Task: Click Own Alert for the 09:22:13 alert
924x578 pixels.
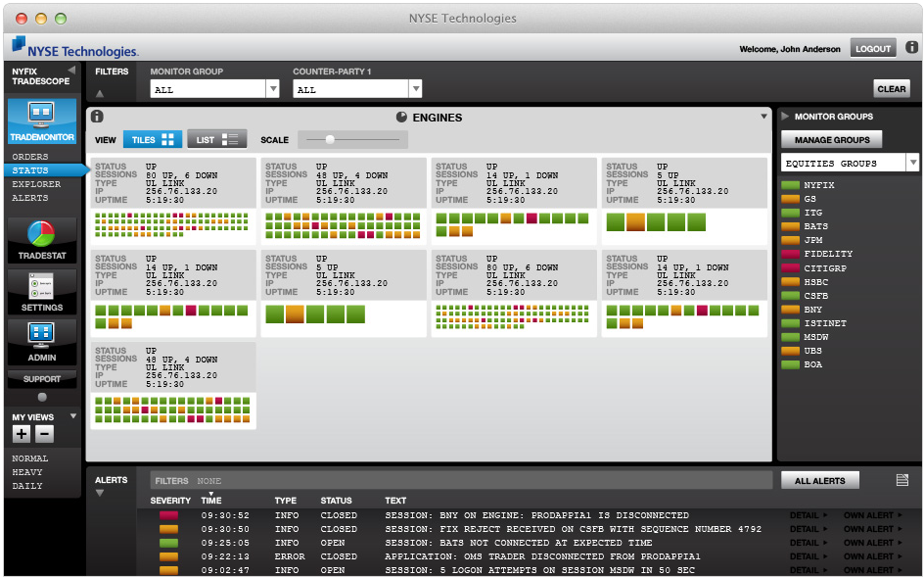Action: (x=873, y=556)
